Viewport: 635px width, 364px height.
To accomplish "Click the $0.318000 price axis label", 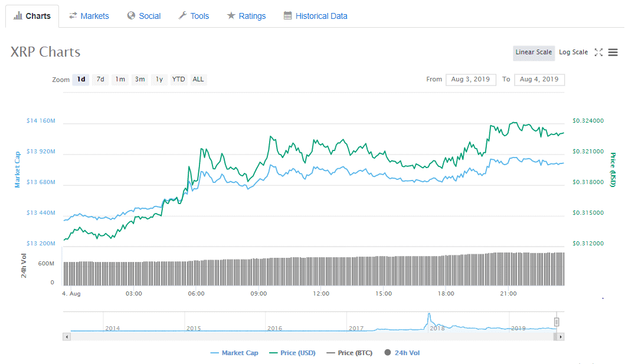I will [588, 182].
